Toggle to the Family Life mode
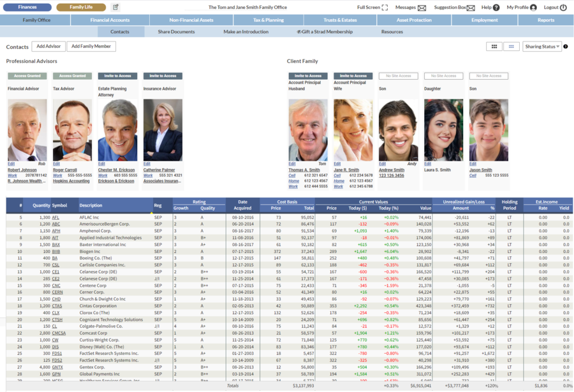Screen dimensions: 574x392 (81, 7)
